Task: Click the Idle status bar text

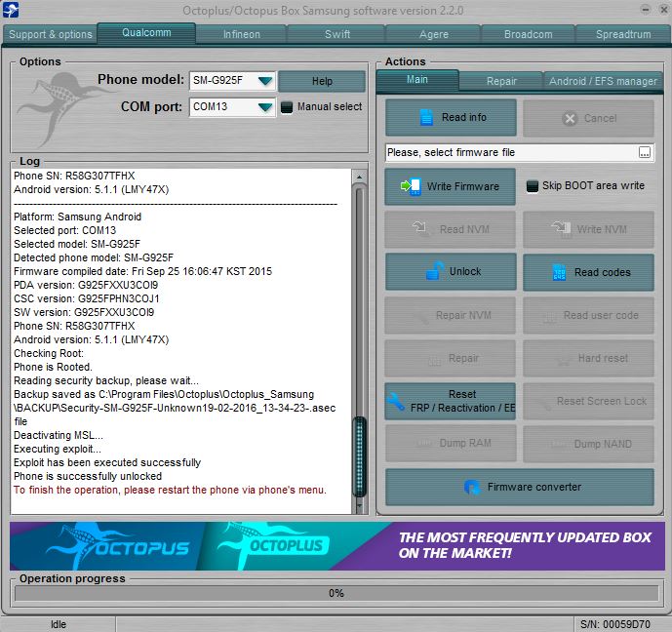Action: (x=59, y=624)
